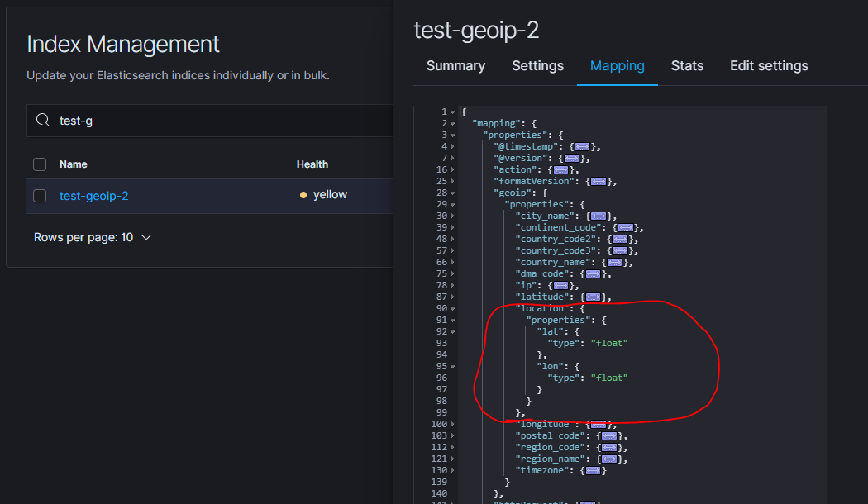Collapse the "geoip" fold at line 28
This screenshot has height=504, width=868.
click(452, 193)
